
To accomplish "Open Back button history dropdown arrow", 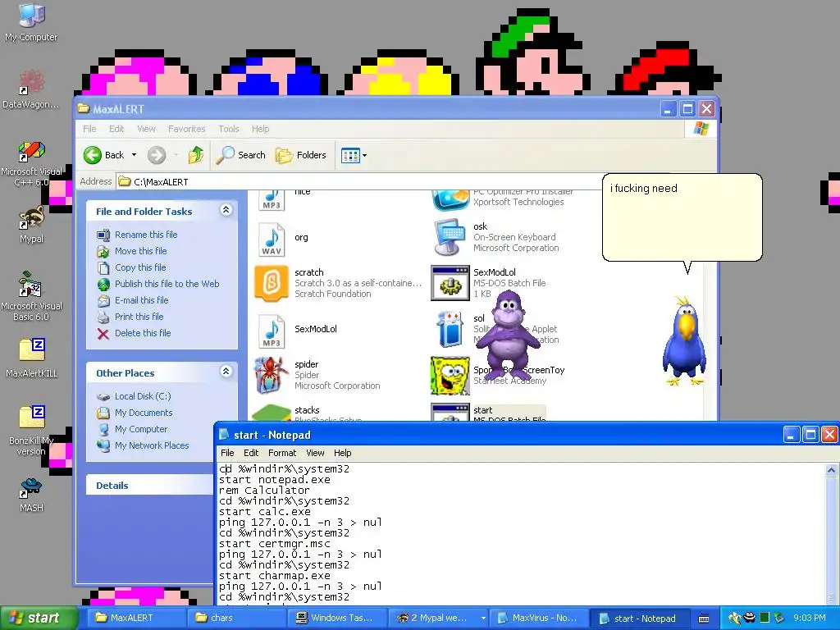I will point(134,155).
